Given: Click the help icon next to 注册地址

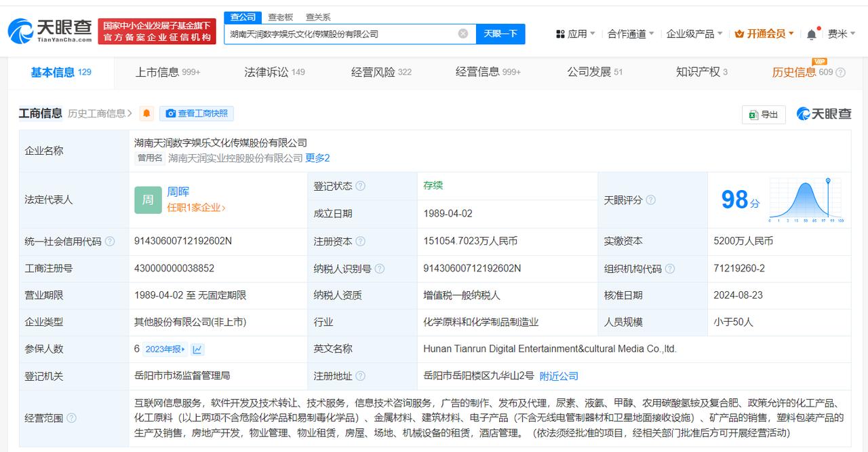Looking at the screenshot, I should point(361,376).
